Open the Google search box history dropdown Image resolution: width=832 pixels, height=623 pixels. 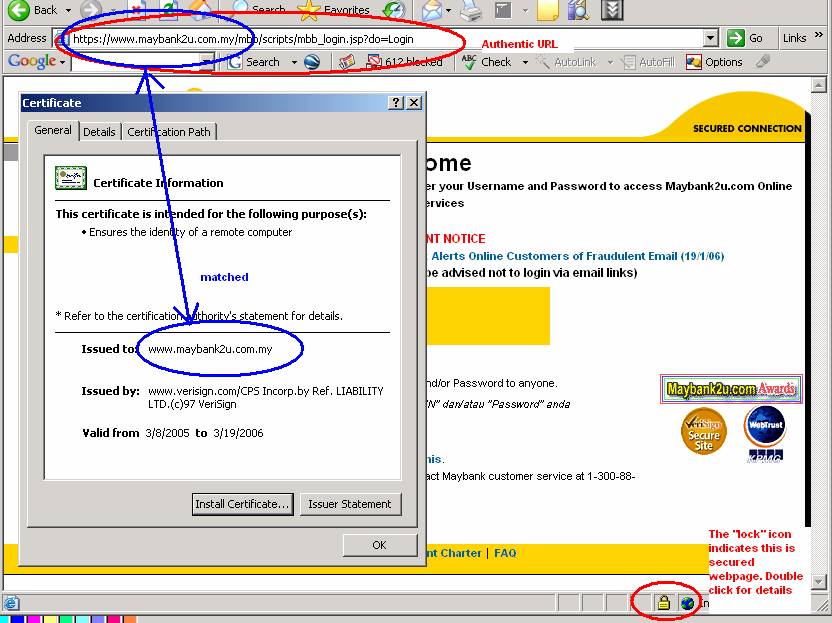pyautogui.click(x=207, y=62)
